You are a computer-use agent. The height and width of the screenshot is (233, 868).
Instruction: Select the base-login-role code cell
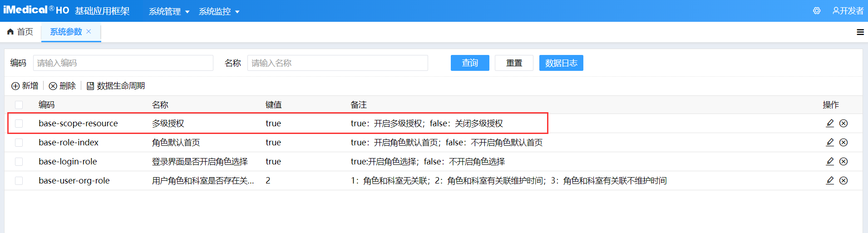coord(68,161)
